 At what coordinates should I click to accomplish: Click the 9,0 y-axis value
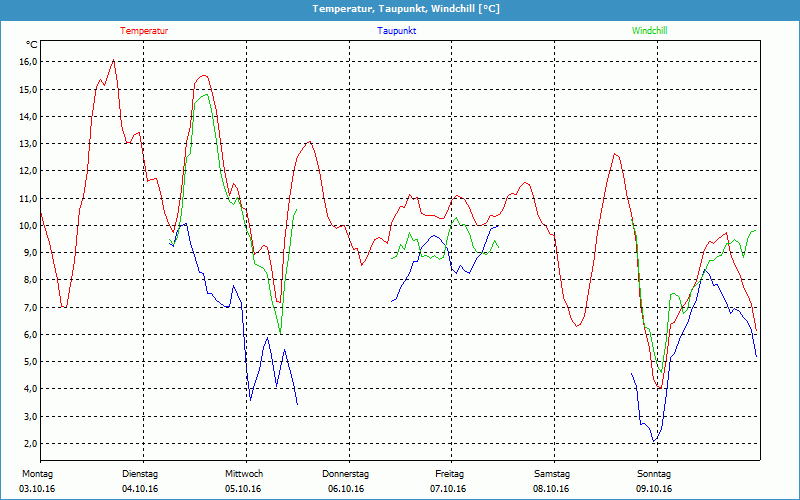pos(31,253)
